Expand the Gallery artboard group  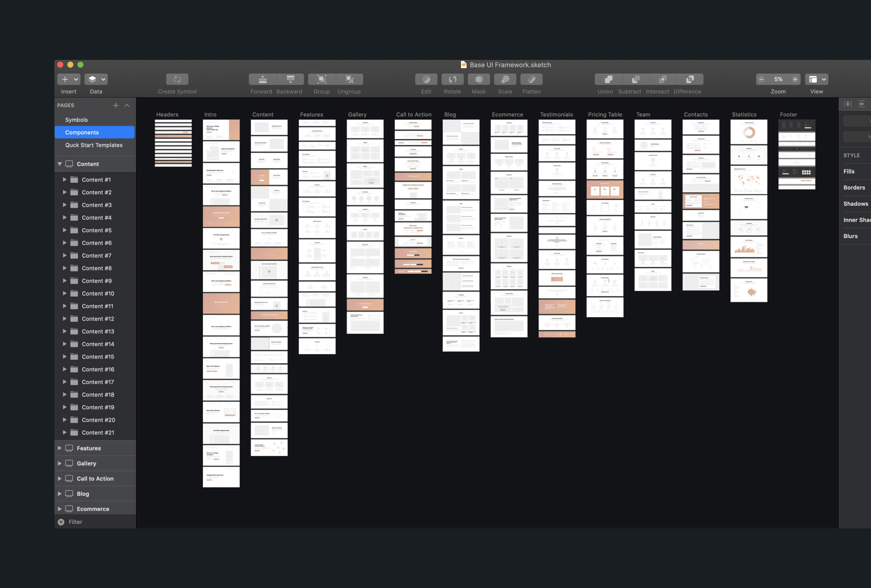coord(60,464)
